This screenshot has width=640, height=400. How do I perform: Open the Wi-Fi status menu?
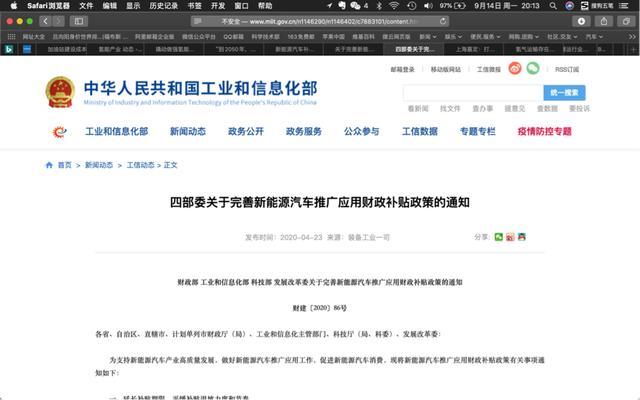pos(394,6)
